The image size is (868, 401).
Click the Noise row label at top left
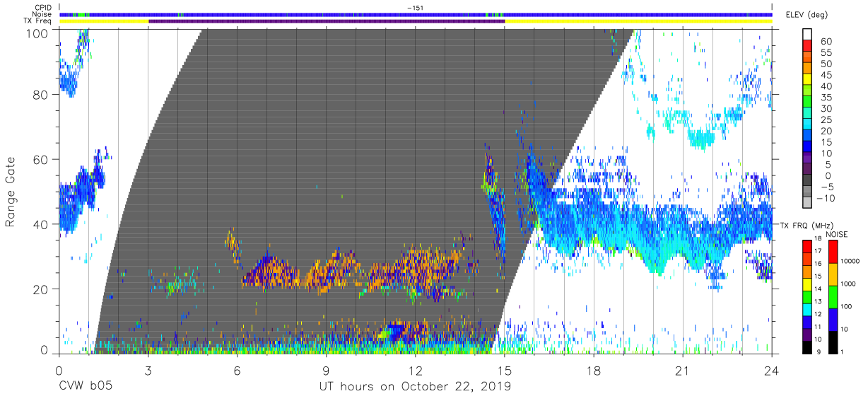(x=42, y=14)
